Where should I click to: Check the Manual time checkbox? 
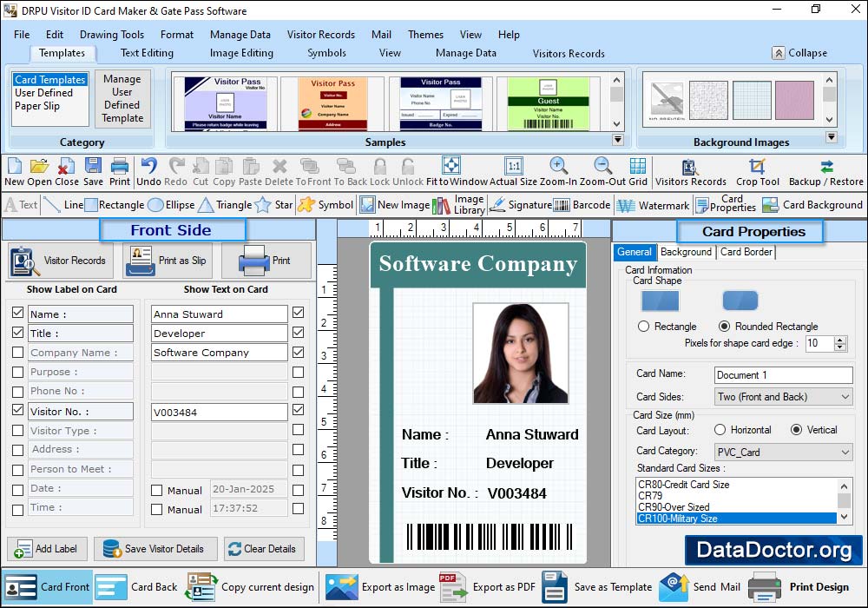(x=156, y=510)
